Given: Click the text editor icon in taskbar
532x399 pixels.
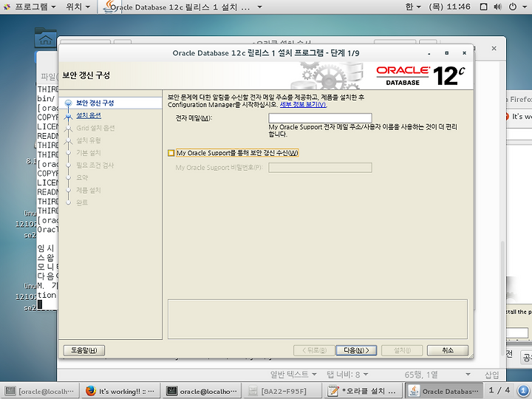Looking at the screenshot, I should tap(332, 391).
